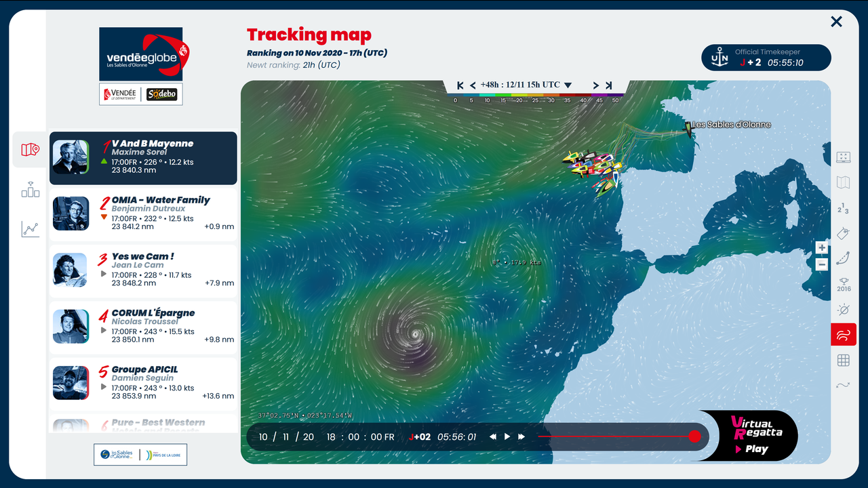Jump to last wind forecast step

(608, 85)
